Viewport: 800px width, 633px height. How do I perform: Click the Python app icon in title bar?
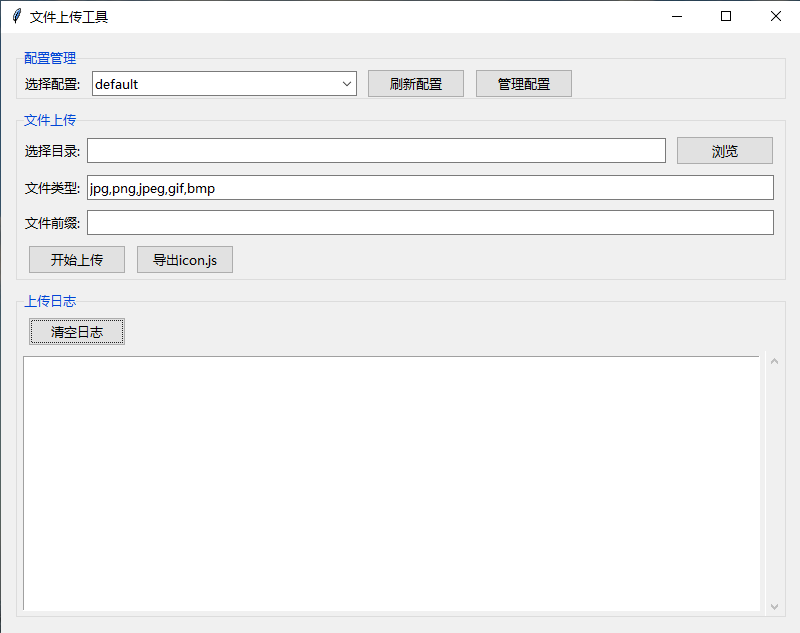point(15,16)
